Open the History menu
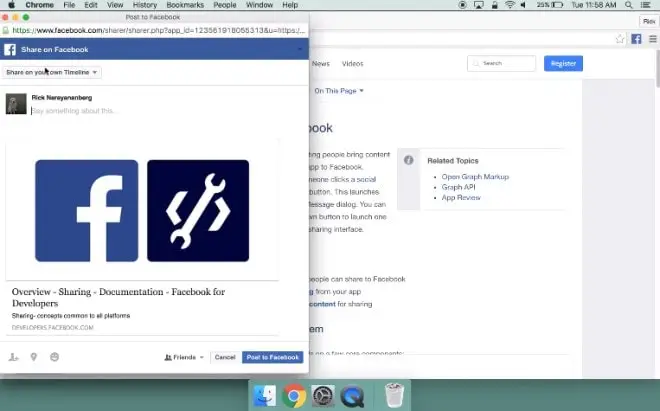Screen dimensions: 660x411 coord(145,5)
